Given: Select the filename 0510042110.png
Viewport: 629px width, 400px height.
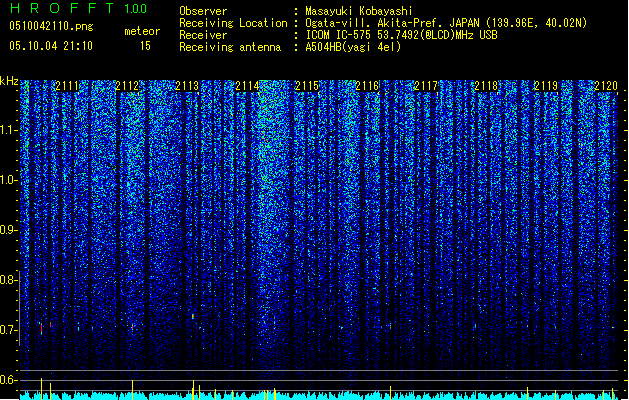Looking at the screenshot, I should [x=51, y=26].
